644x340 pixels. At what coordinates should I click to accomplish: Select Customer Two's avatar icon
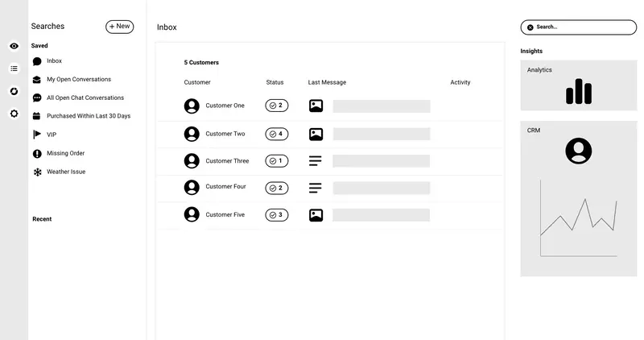(192, 134)
